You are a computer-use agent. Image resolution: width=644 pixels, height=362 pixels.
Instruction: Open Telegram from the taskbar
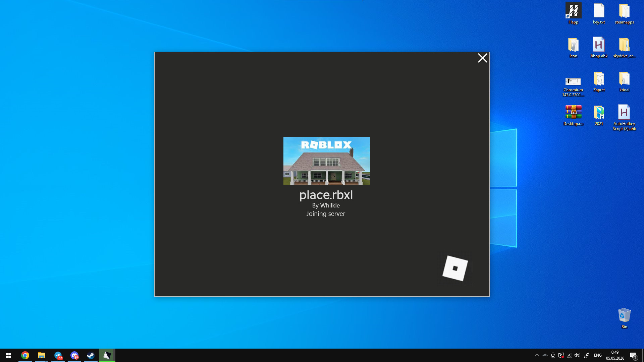point(58,355)
